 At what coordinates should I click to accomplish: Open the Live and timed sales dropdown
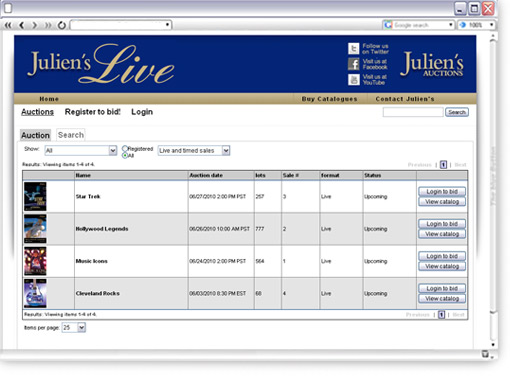coord(194,151)
